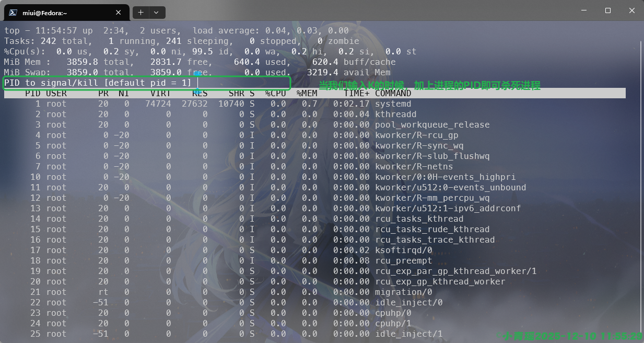Click the PowerShell icon in the tab
This screenshot has height=343, width=644.
click(13, 12)
